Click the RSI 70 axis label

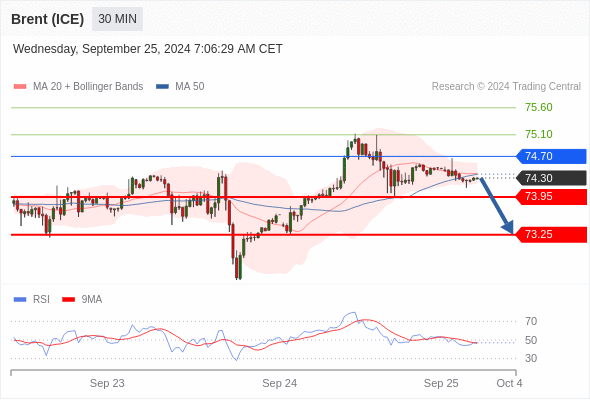pos(531,321)
